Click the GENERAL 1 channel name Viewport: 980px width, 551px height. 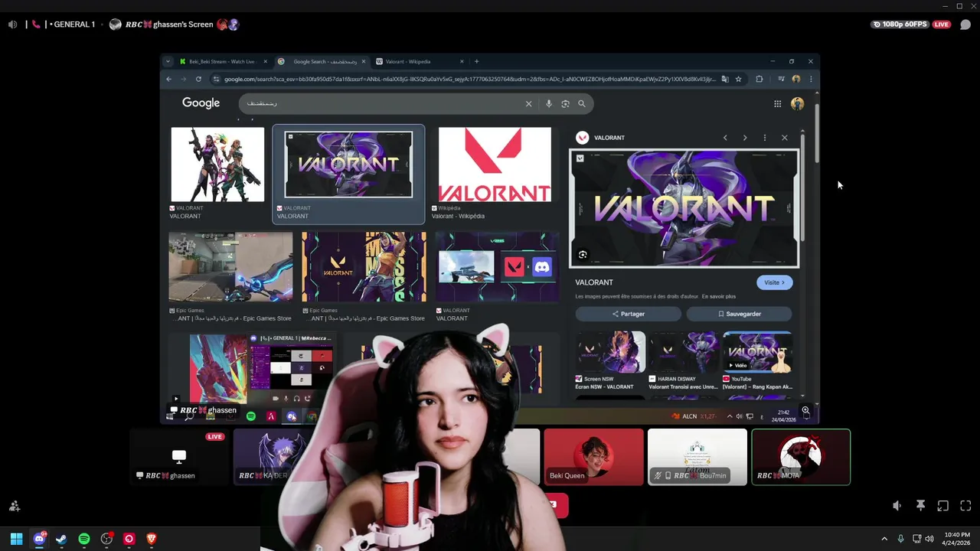tap(74, 24)
